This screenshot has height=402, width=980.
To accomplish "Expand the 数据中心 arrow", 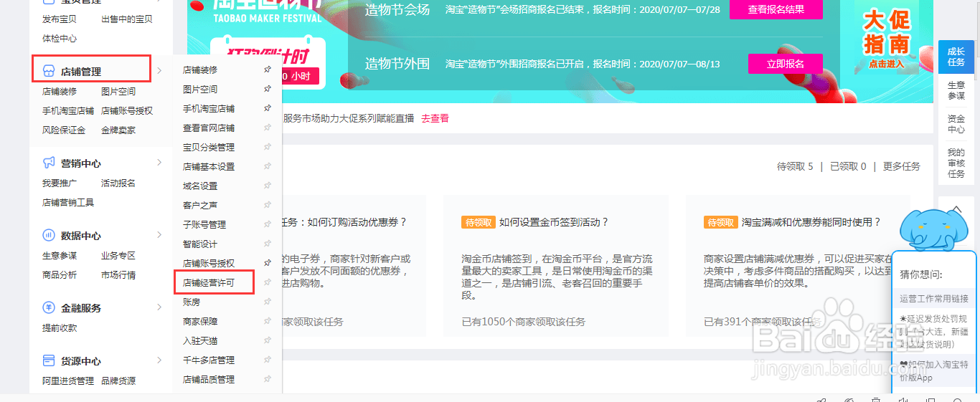I will [x=159, y=234].
